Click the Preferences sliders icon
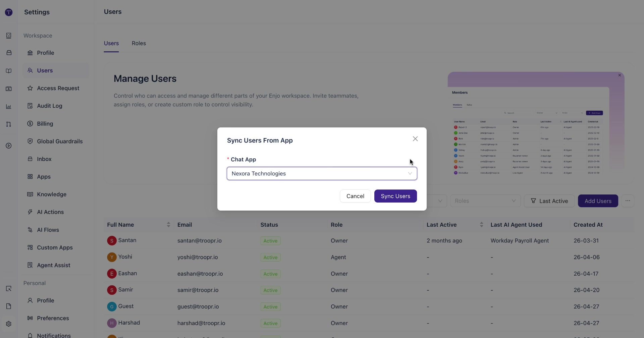This screenshot has height=338, width=644. [30, 318]
